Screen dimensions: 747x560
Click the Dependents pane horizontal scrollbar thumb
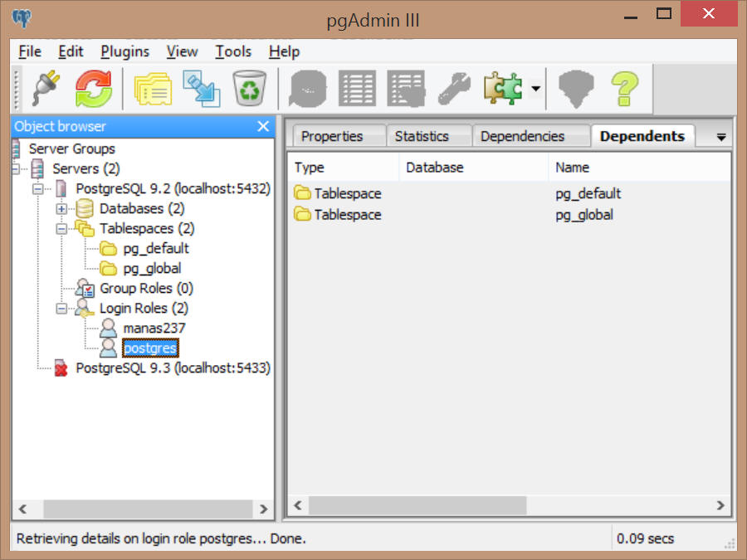click(417, 505)
